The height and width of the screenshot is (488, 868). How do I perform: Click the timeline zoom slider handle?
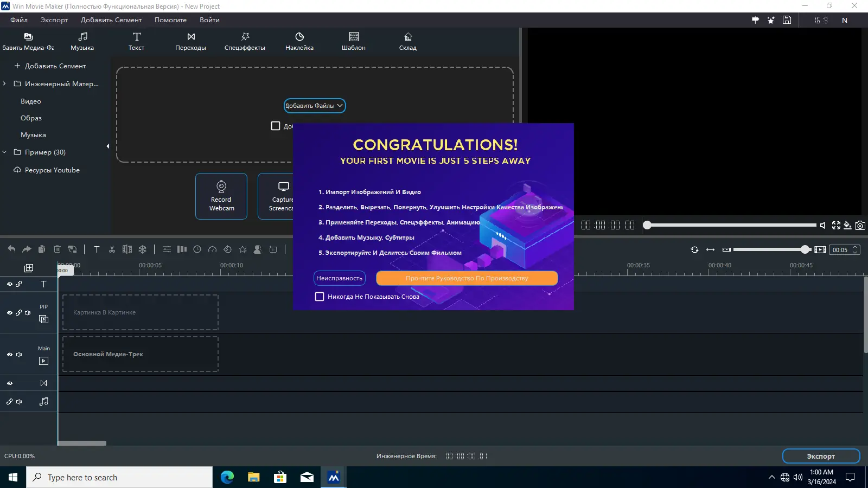(x=806, y=249)
